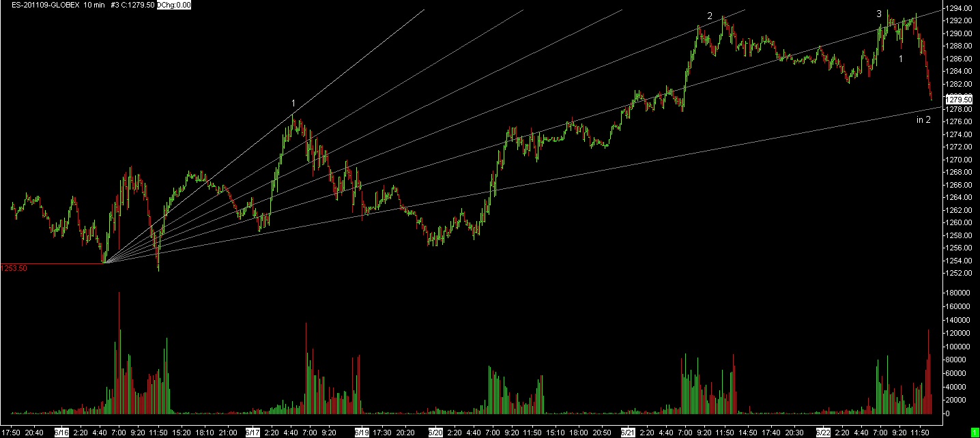Click the 6/22 date marker

click(823, 433)
